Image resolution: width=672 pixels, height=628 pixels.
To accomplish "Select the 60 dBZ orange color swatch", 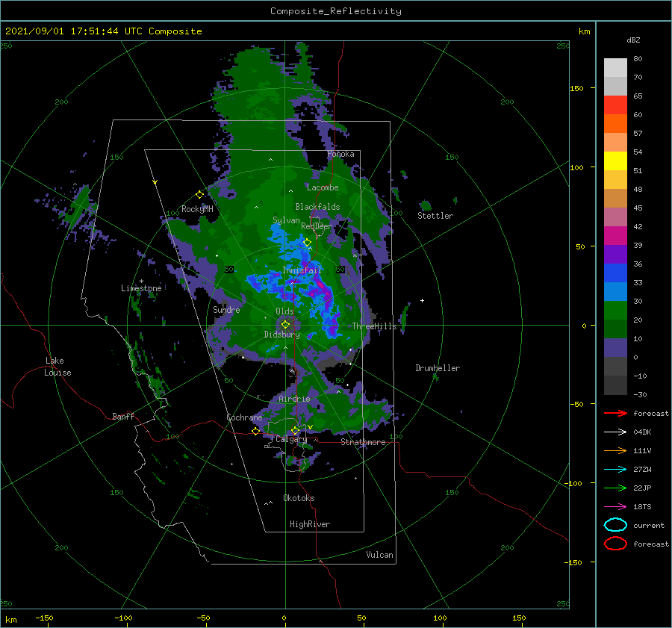I will click(615, 123).
